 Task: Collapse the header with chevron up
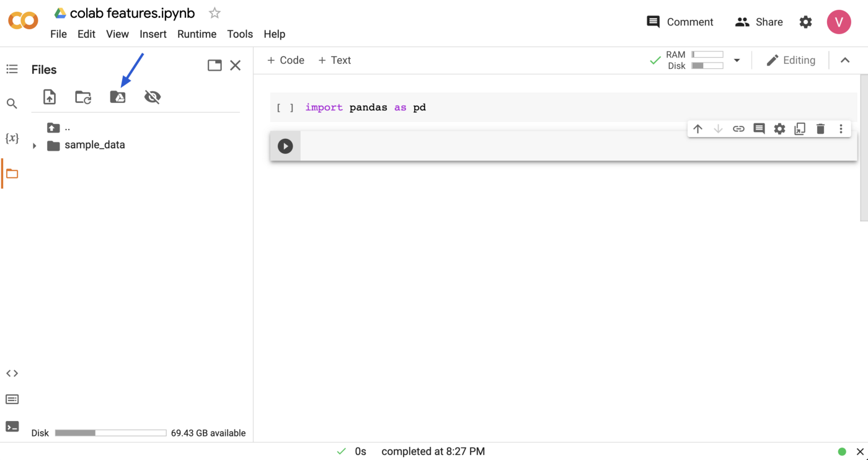[x=845, y=60]
